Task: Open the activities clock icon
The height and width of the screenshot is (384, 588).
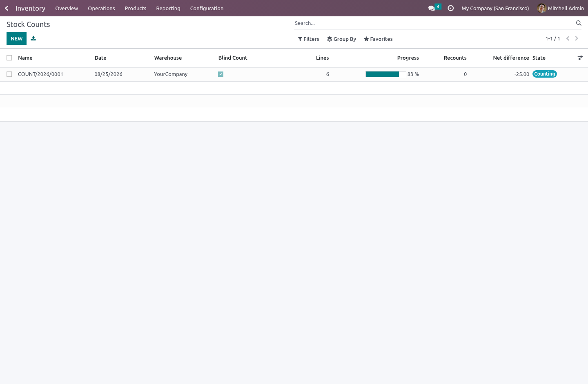Action: (451, 8)
